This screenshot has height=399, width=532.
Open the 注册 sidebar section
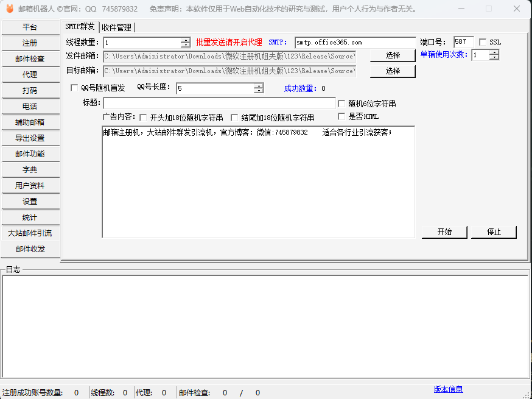(30, 43)
